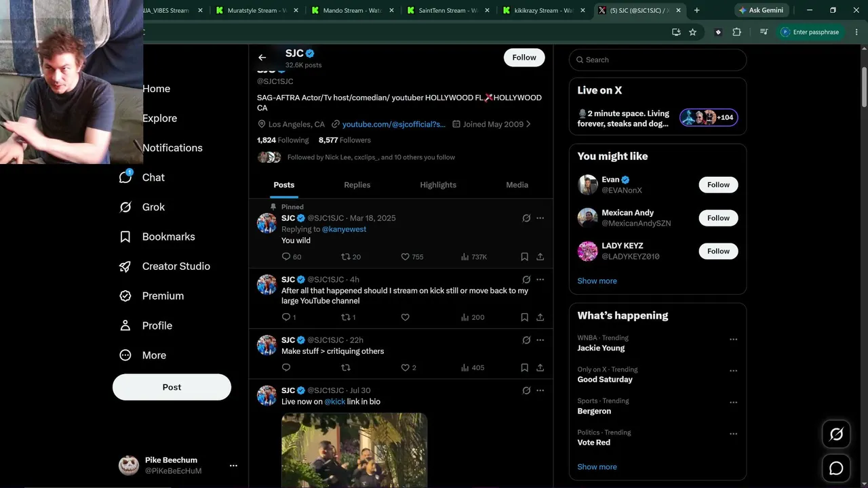868x488 pixels.
Task: Open Pike Beechum account menu
Action: point(178,466)
